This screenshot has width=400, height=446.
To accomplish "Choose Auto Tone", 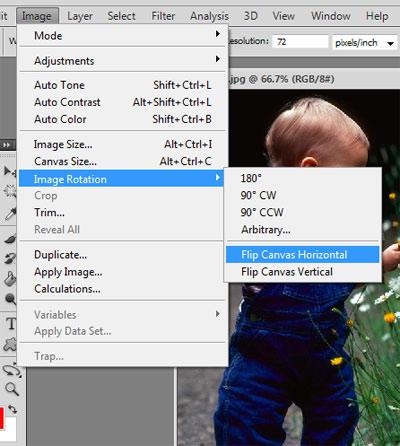I will pyautogui.click(x=122, y=85).
